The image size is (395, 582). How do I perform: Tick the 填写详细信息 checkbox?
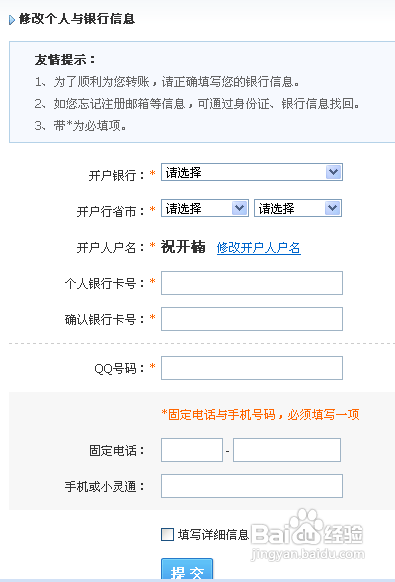pyautogui.click(x=167, y=534)
